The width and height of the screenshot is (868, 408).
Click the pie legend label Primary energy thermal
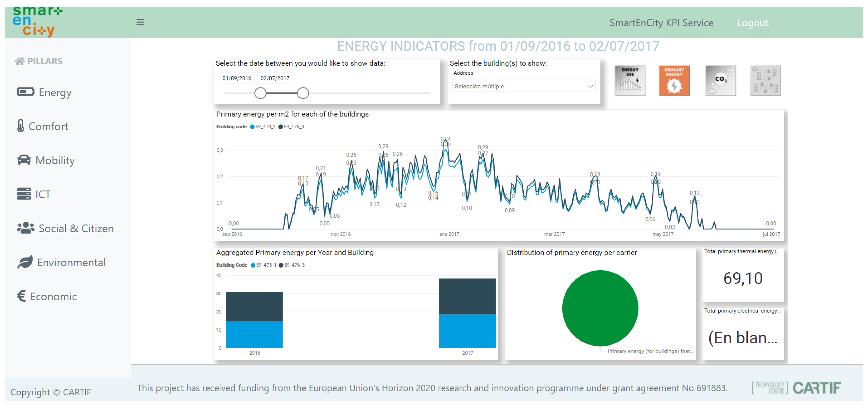[650, 351]
